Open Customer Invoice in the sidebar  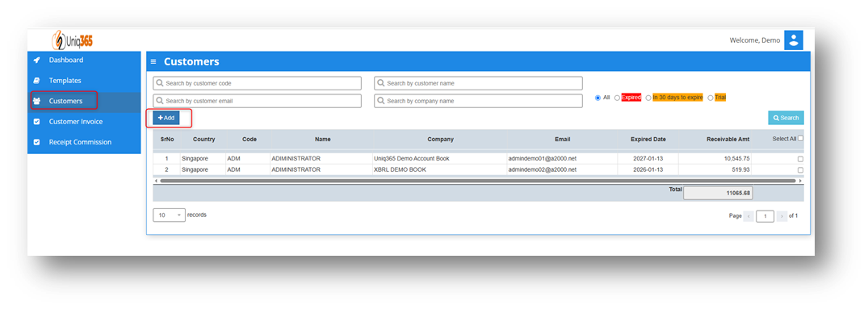point(84,122)
